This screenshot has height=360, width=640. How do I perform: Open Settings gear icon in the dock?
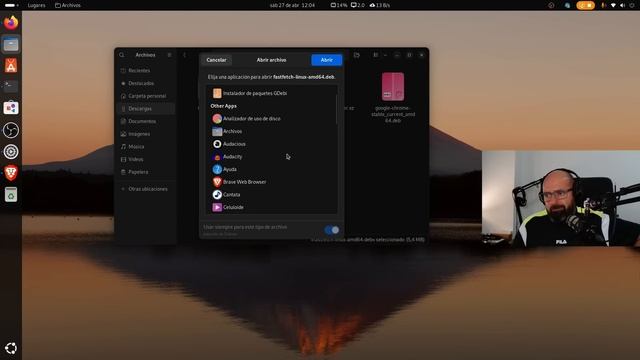[11, 151]
